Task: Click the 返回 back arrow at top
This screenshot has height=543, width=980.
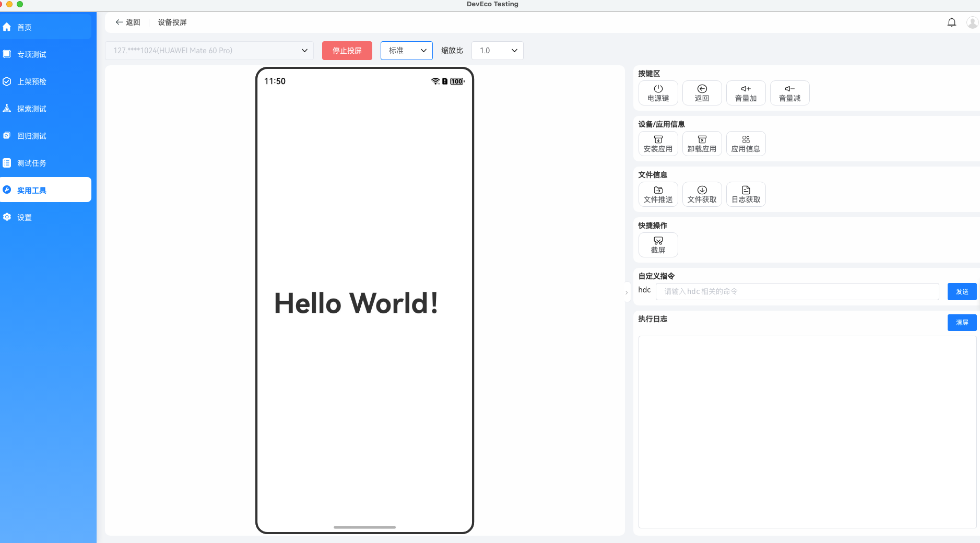Action: (x=128, y=22)
